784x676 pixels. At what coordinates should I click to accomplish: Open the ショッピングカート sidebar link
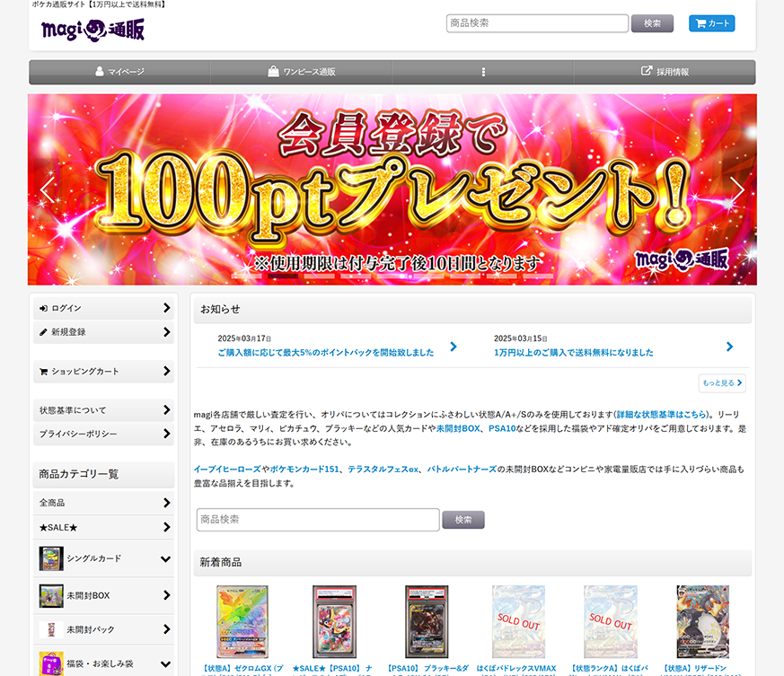[103, 372]
